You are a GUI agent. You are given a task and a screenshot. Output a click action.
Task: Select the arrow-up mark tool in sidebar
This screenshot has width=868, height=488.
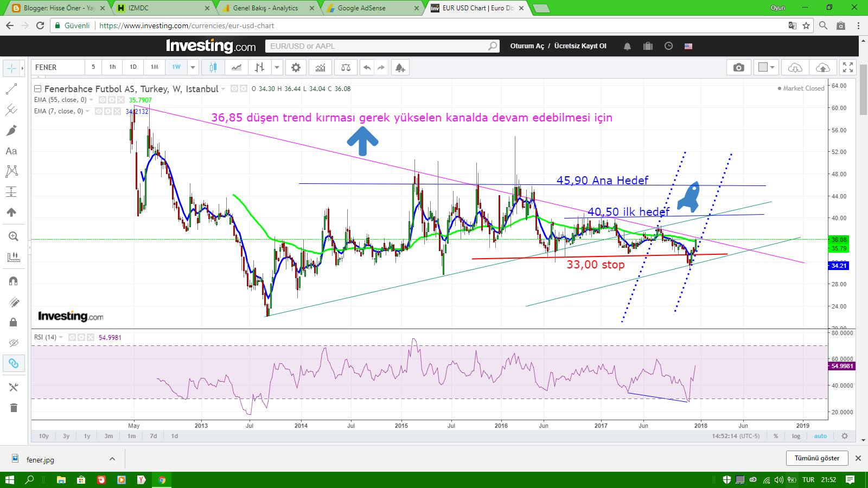tap(11, 213)
